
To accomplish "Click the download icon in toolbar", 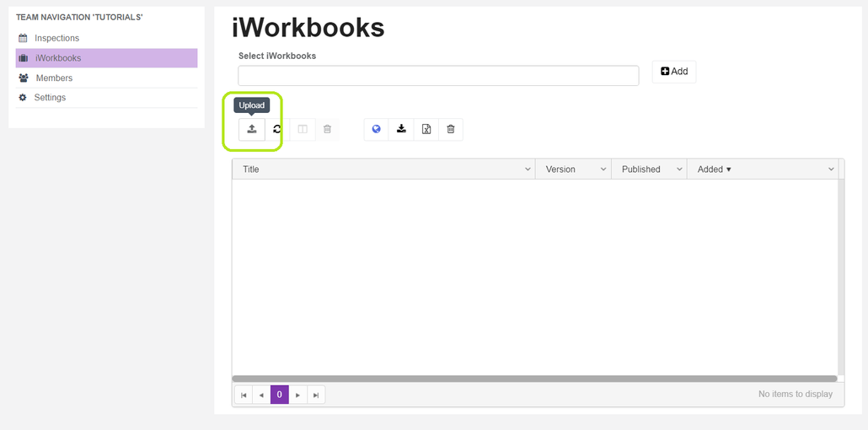I will coord(402,129).
